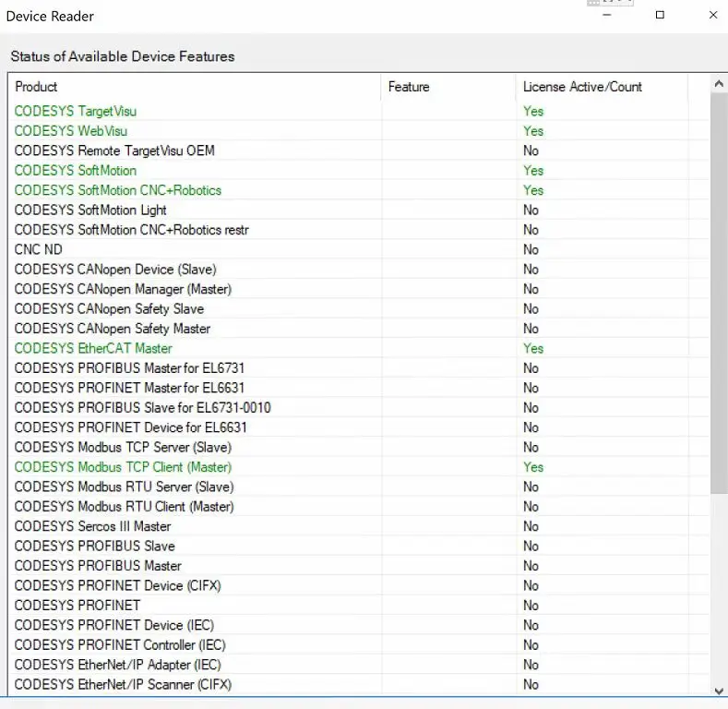728x709 pixels.
Task: Select CODESYS EtherNet/IP Adapter (IEC) row
Action: coord(358,665)
